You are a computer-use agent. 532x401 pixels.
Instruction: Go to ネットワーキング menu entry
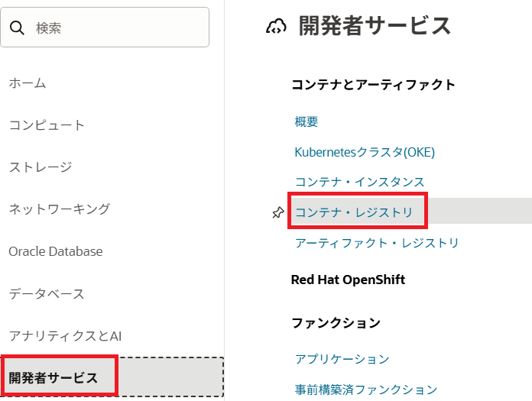pyautogui.click(x=60, y=209)
